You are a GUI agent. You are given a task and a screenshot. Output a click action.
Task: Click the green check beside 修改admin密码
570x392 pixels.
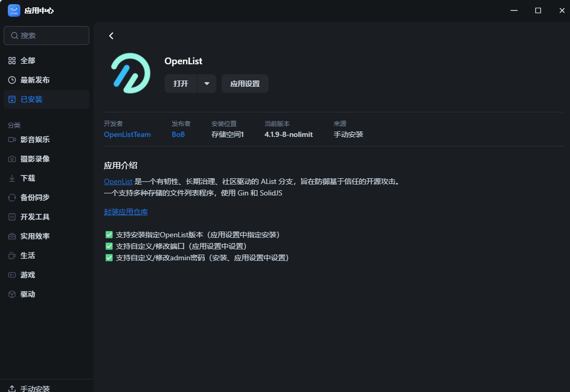[109, 258]
